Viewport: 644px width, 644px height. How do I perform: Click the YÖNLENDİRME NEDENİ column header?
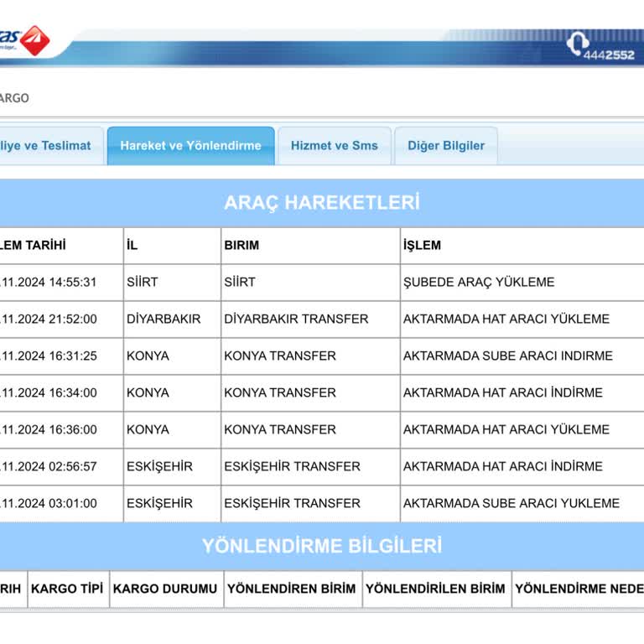(x=579, y=589)
